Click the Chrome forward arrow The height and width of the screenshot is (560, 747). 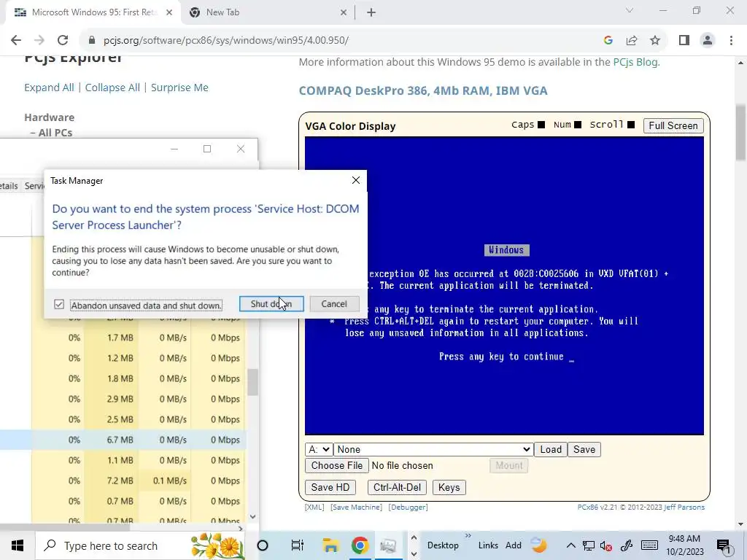point(39,40)
